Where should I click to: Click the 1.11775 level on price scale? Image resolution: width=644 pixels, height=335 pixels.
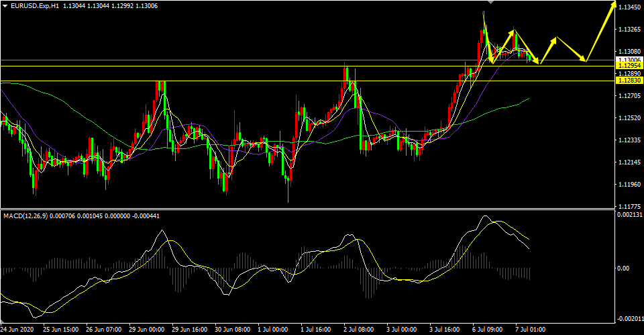coord(630,206)
